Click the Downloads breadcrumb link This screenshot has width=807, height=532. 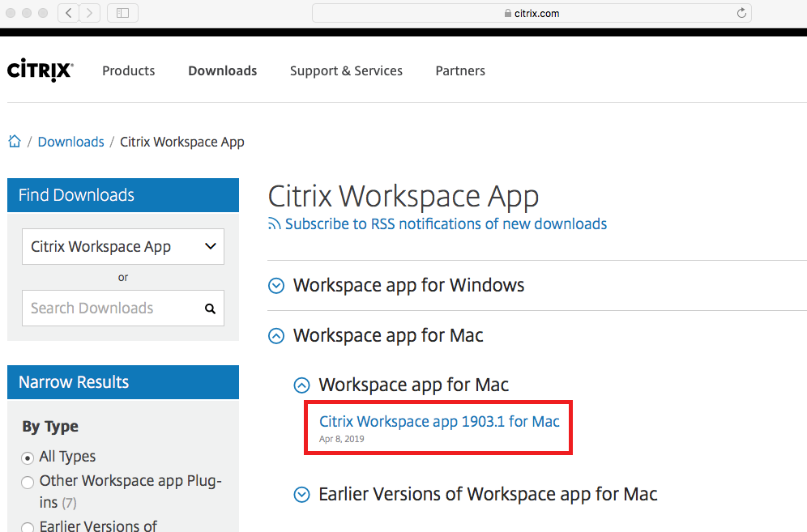pyautogui.click(x=71, y=142)
